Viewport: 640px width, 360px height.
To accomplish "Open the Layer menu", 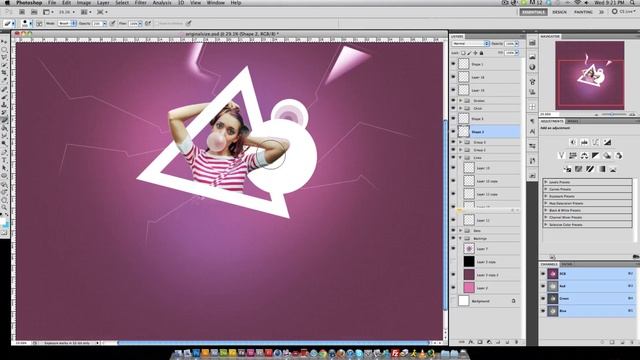I will 103,3.
